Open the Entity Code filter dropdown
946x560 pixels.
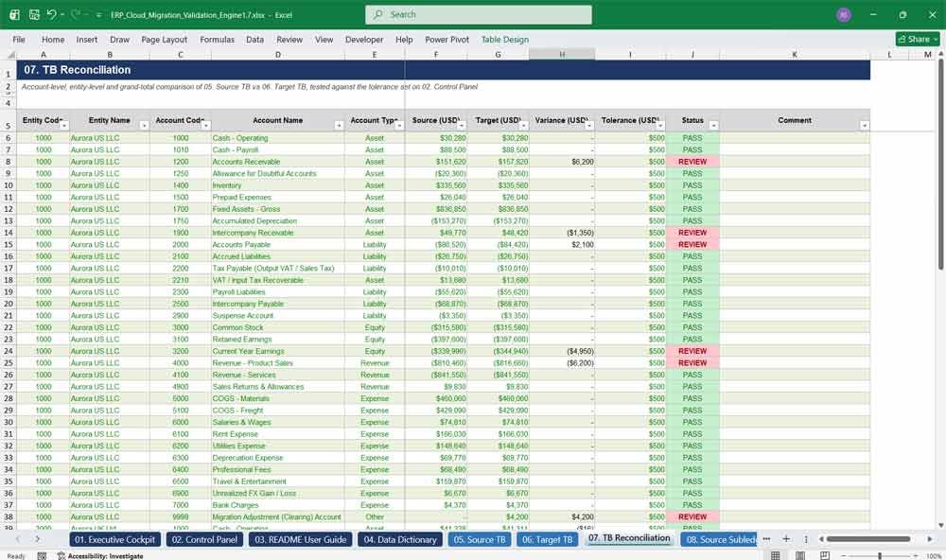64,126
